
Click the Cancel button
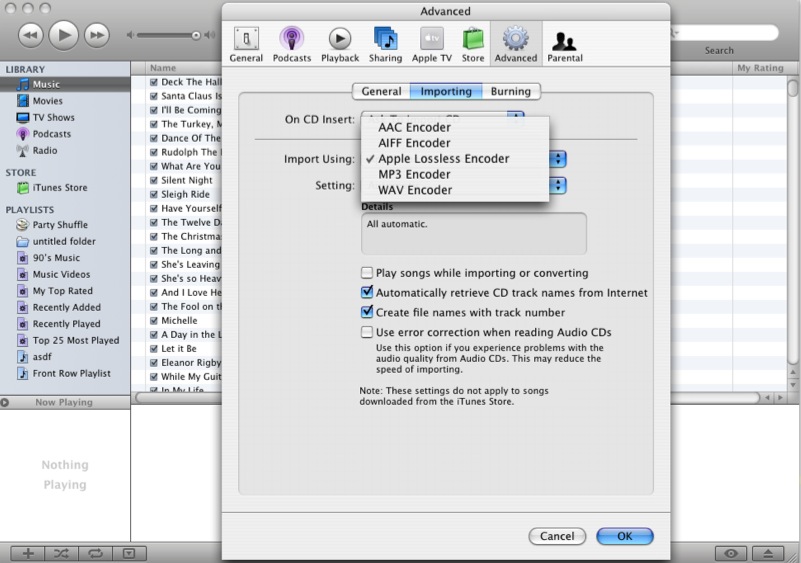click(x=557, y=536)
